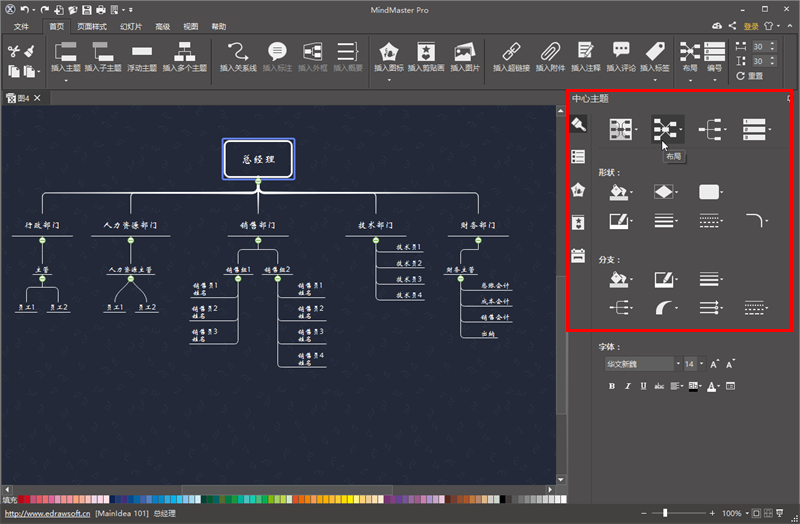Pick the black swatch in the fill palette
800x524 pixels.
503,500
